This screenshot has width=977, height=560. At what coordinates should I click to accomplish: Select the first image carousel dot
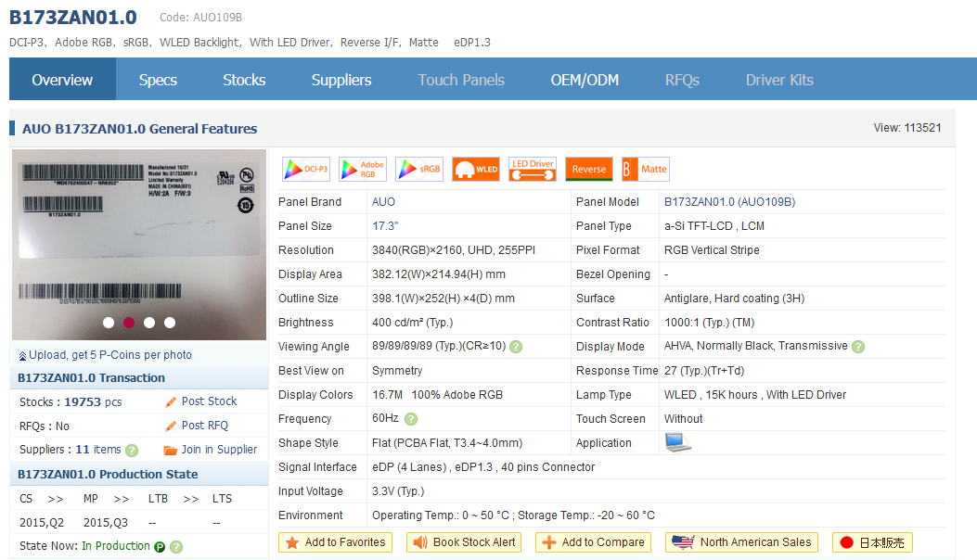[x=109, y=323]
